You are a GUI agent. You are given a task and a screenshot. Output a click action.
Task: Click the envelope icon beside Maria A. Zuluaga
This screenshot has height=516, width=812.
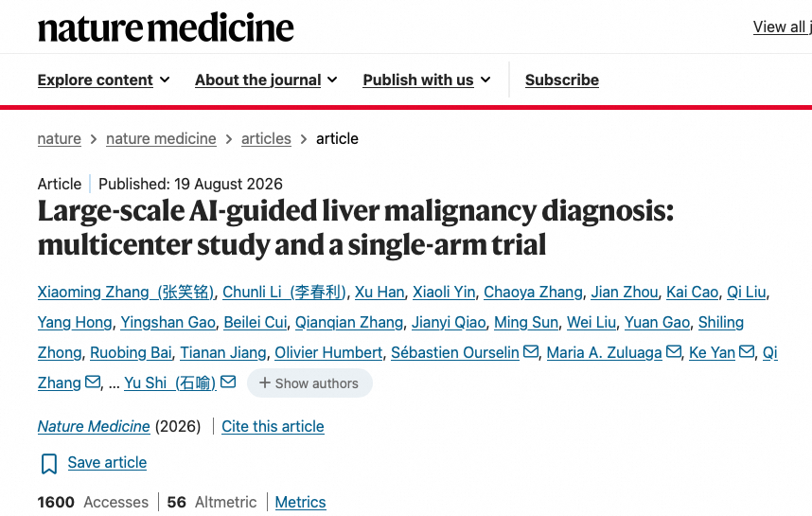673,352
